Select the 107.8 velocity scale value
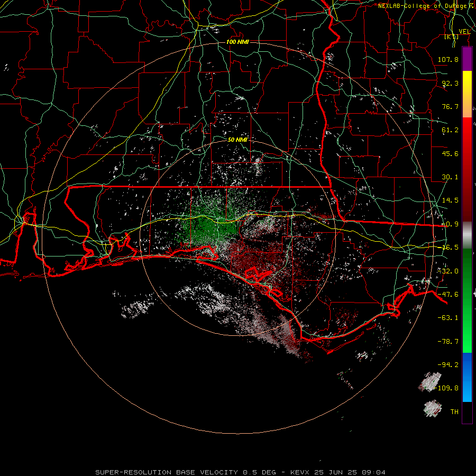The image size is (476, 476). 448,59
